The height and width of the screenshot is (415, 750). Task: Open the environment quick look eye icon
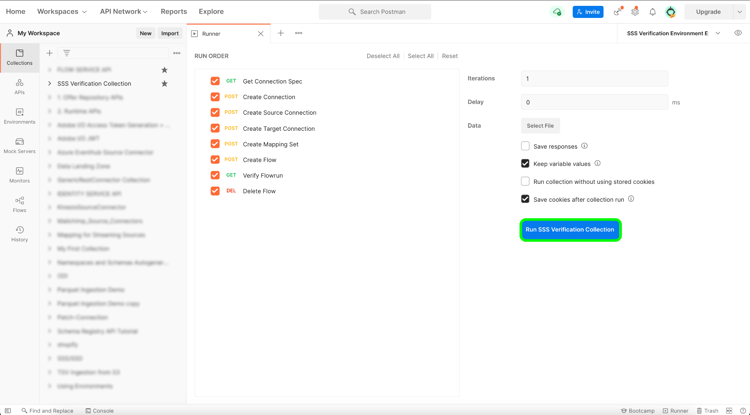[738, 33]
